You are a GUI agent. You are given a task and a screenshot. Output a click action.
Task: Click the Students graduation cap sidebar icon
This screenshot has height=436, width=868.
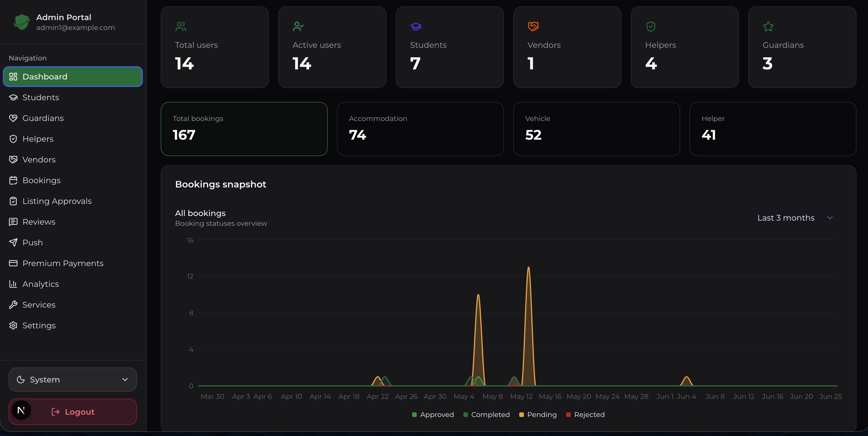[13, 97]
